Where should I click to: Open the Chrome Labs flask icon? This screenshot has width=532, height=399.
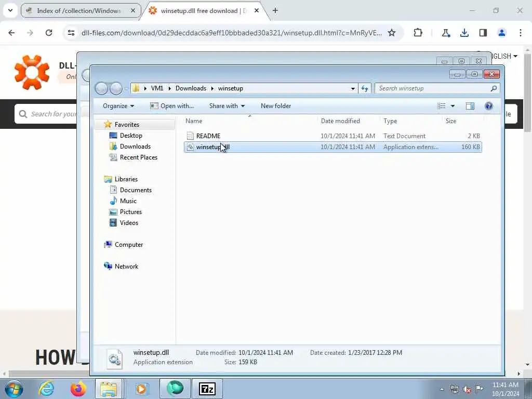coord(445,33)
